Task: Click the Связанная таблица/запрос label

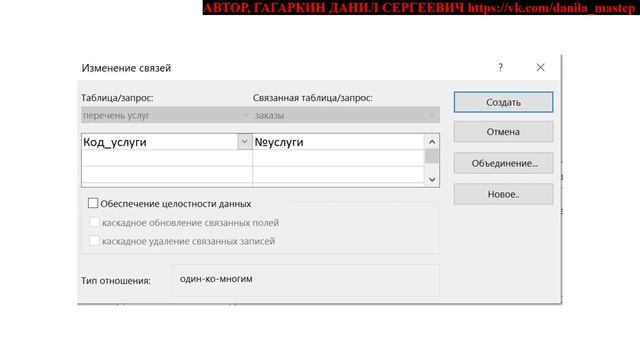Action: coord(313,98)
